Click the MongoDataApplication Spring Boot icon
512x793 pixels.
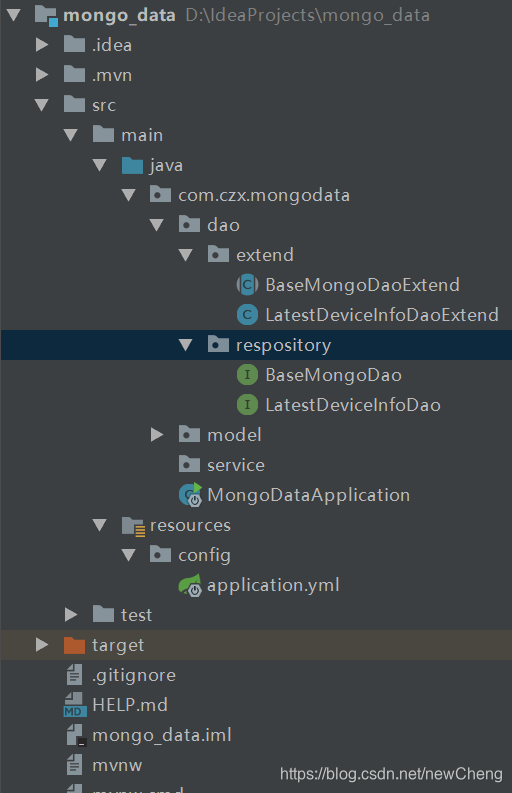(x=190, y=495)
